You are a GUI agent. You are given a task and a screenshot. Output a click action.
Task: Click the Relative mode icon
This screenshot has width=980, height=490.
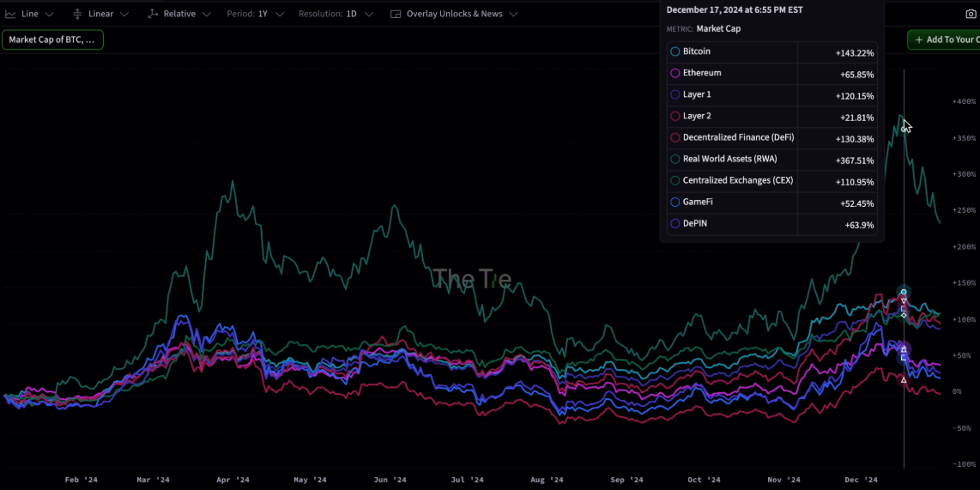pos(153,15)
